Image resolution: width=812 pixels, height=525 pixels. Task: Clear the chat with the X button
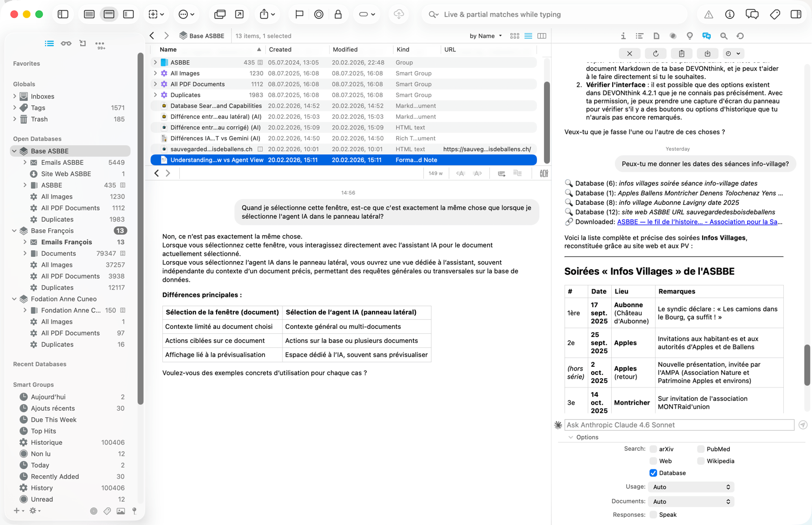click(630, 53)
